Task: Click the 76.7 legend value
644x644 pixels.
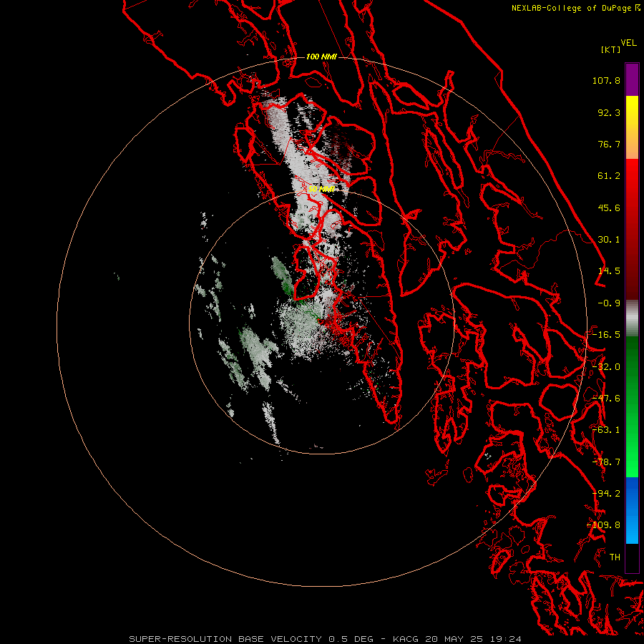Action: 609,144
